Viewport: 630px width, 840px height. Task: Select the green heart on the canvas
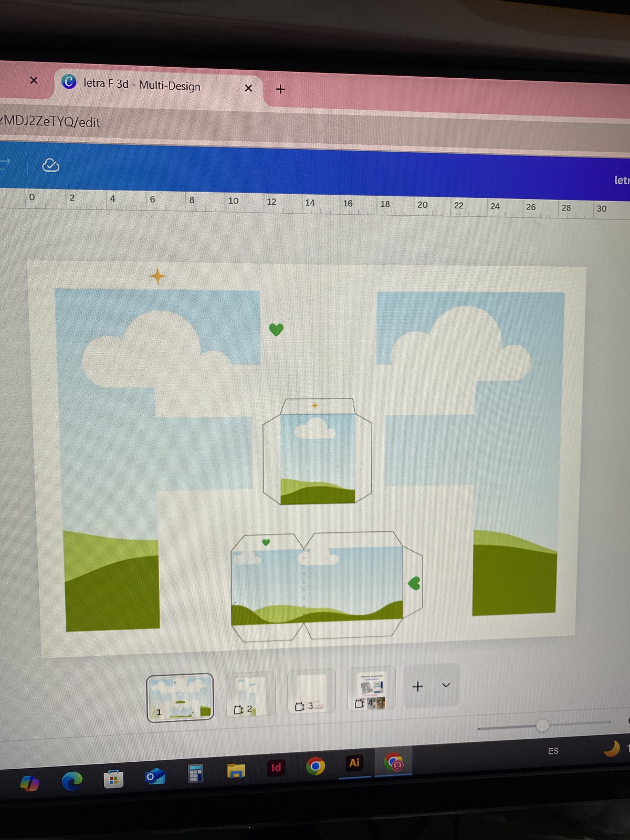click(x=276, y=330)
